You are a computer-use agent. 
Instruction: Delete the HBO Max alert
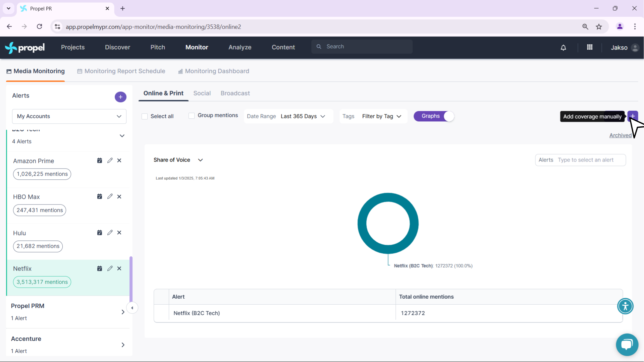coord(119,196)
